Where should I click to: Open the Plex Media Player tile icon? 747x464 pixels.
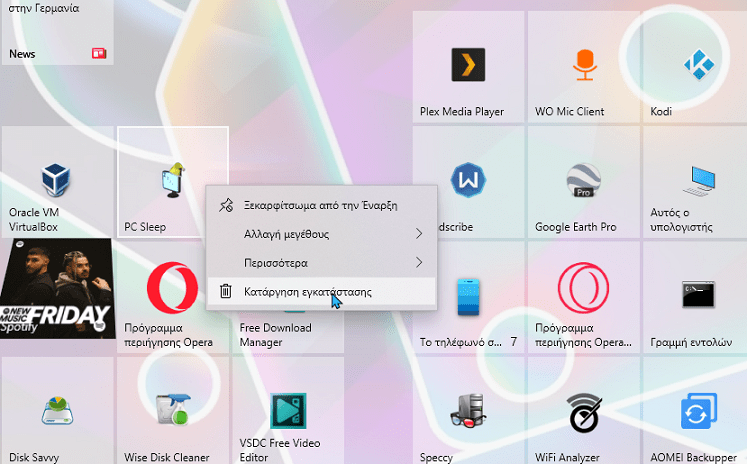point(468,64)
